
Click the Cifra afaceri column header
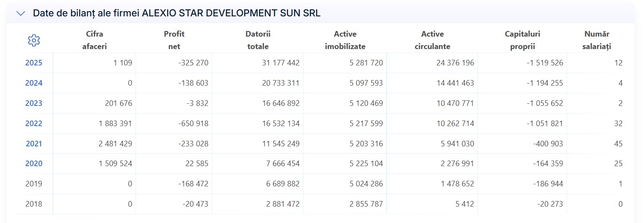click(94, 40)
